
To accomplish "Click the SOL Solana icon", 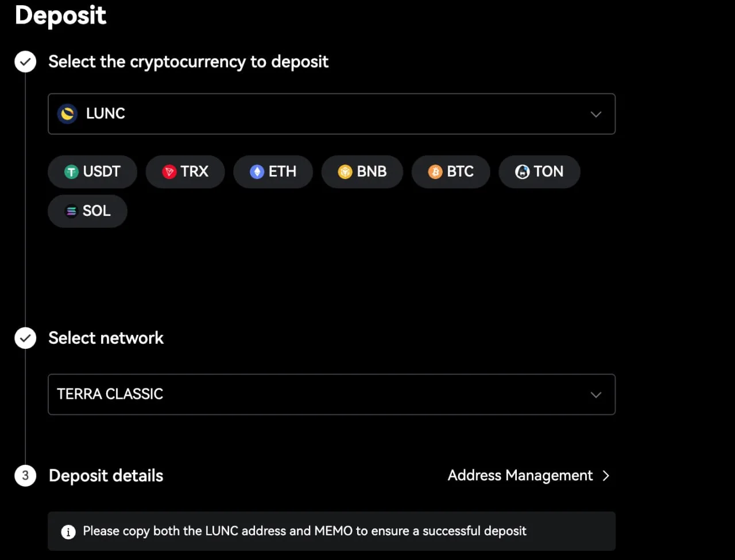I will [71, 211].
